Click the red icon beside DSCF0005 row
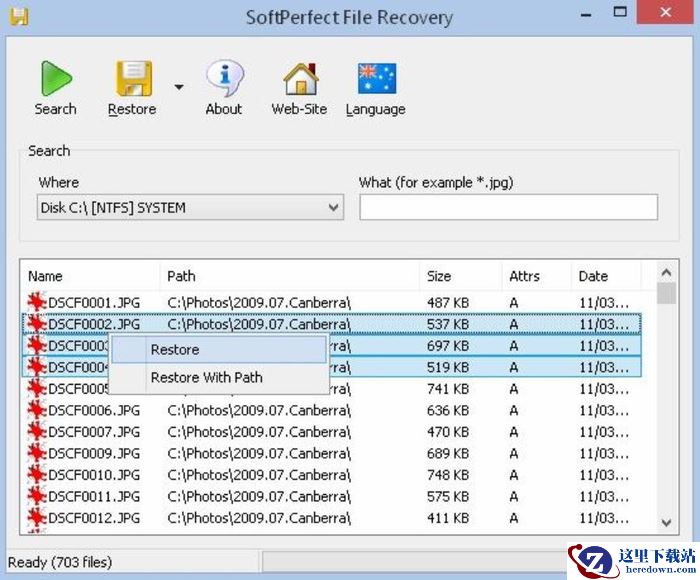This screenshot has height=580, width=700. pos(37,388)
